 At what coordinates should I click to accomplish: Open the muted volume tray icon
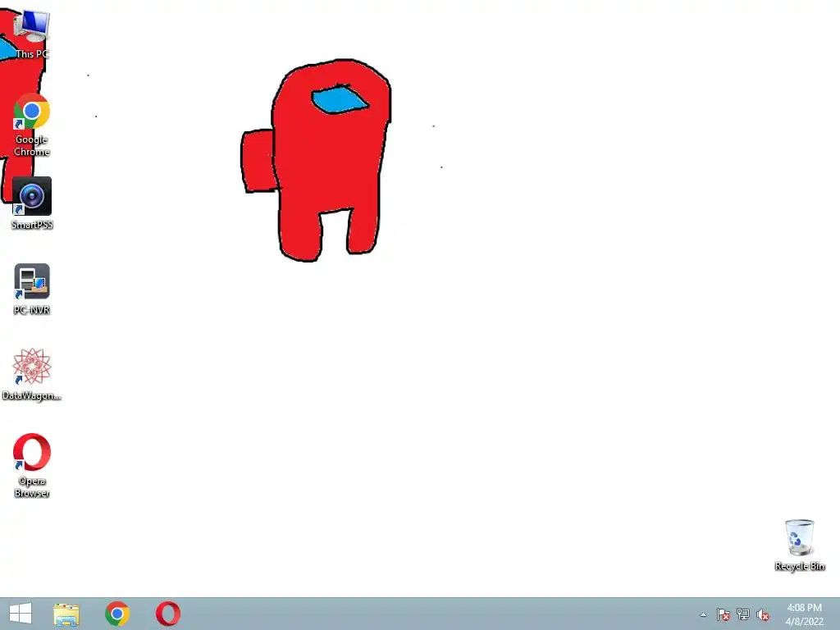(763, 614)
